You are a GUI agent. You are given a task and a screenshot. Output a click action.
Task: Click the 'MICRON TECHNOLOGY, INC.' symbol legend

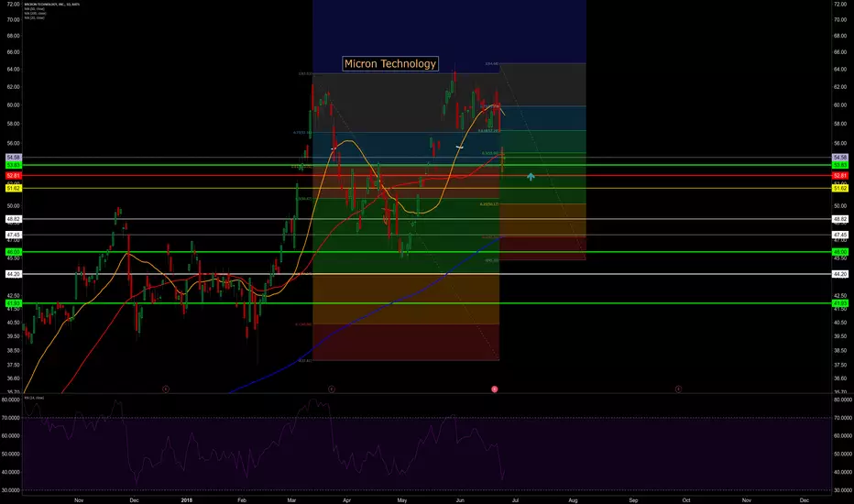[x=51, y=5]
